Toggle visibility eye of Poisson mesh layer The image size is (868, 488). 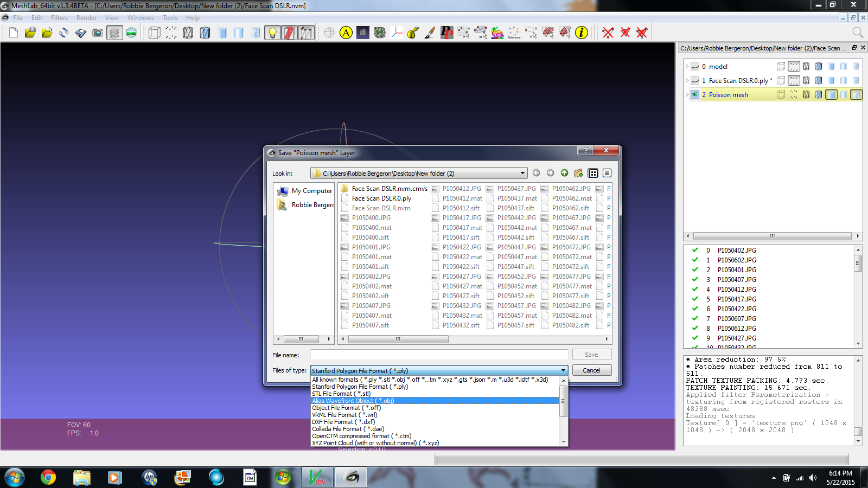695,94
